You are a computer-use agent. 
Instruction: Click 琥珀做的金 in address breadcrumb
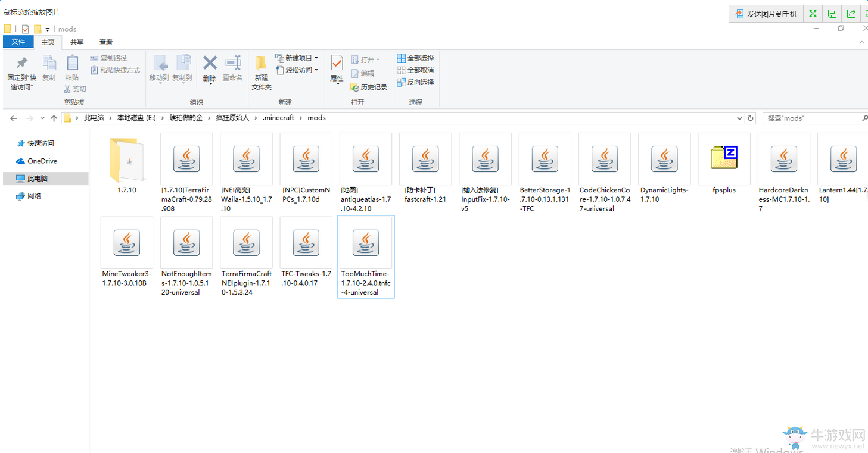[x=186, y=118]
